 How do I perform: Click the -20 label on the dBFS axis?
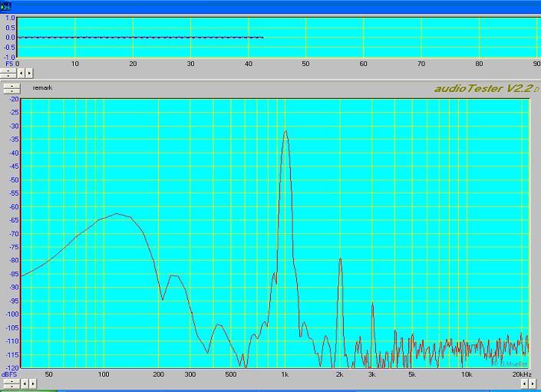tap(14, 99)
